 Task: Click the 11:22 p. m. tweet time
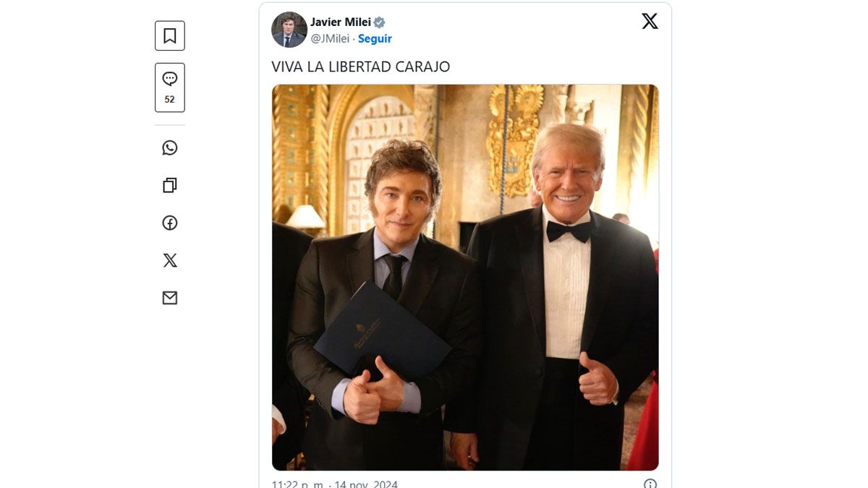point(298,484)
